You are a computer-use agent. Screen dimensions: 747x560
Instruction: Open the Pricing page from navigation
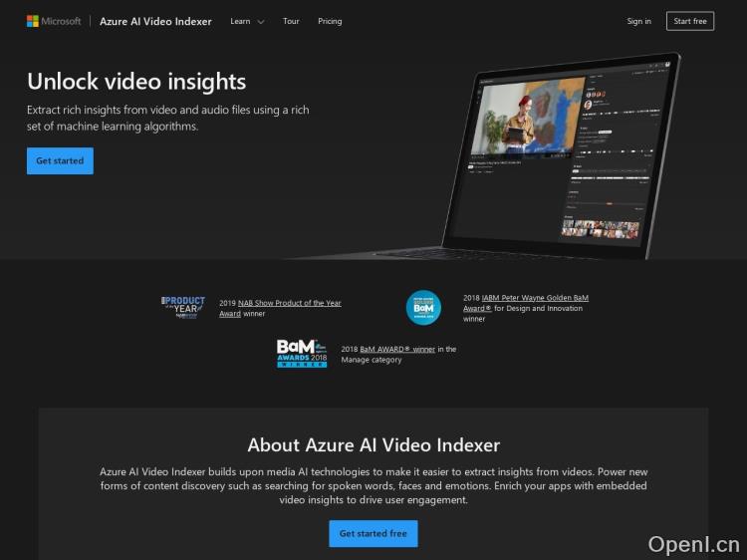pyautogui.click(x=330, y=21)
